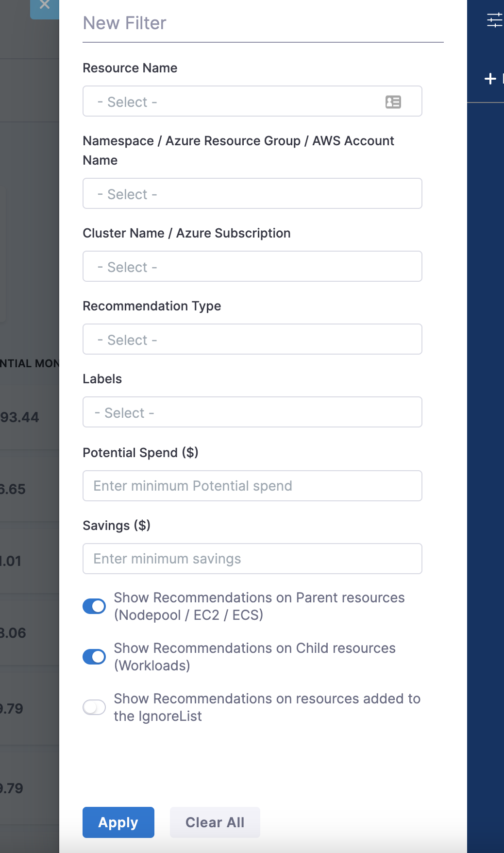Click the dimmed 3.06 table value
This screenshot has width=504, height=853.
pyautogui.click(x=13, y=633)
